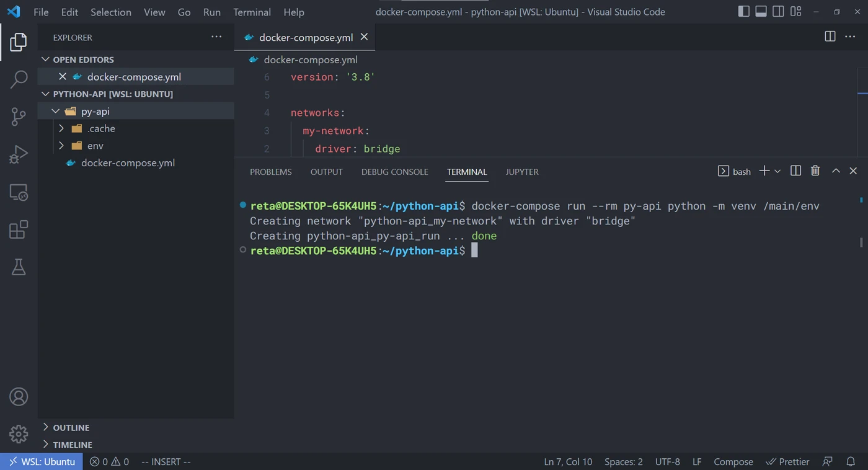868x470 pixels.
Task: Change end of line sequence LF
Action: point(697,461)
